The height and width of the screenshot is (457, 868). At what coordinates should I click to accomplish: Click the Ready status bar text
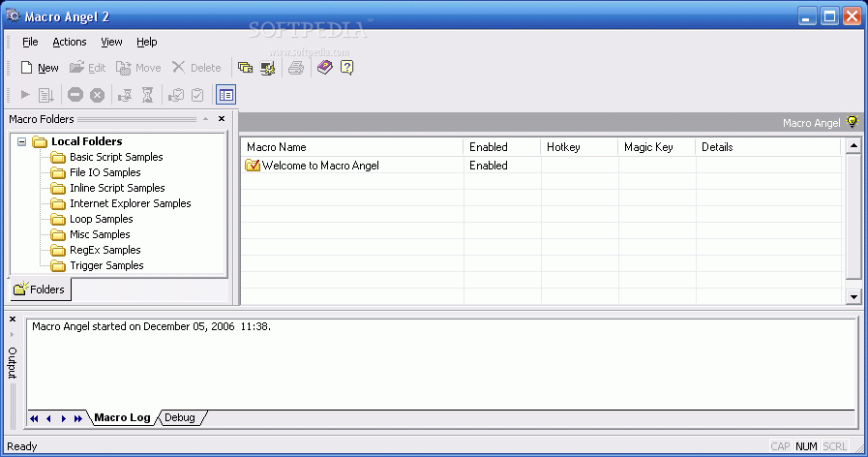click(x=21, y=446)
